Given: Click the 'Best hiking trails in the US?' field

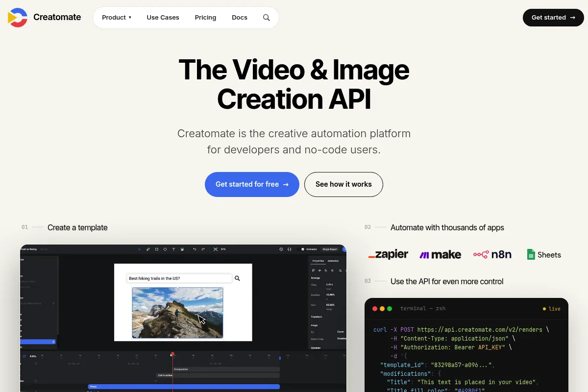Looking at the screenshot, I should [x=179, y=278].
